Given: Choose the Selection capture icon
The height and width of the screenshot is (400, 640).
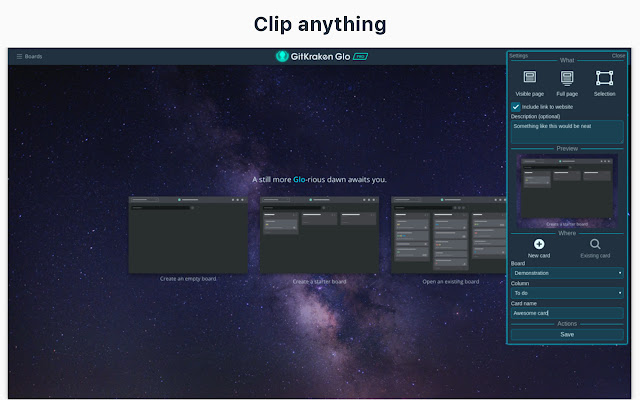Looking at the screenshot, I should 604,78.
